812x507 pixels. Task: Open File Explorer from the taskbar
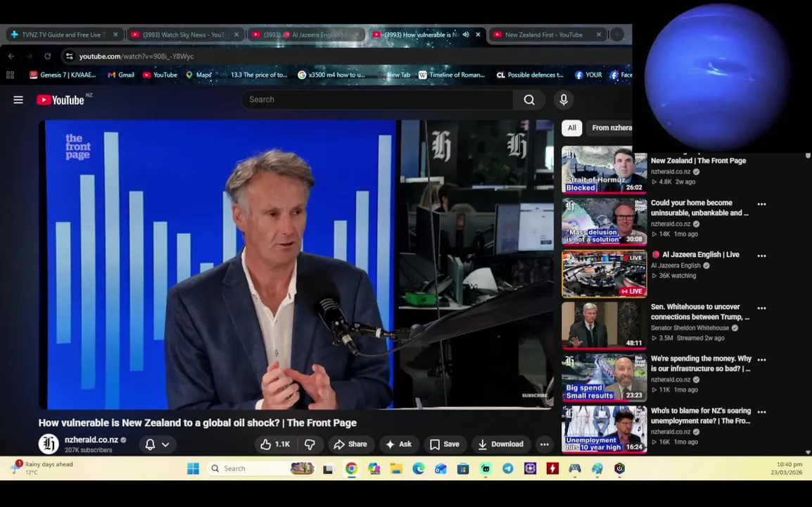[x=396, y=469]
